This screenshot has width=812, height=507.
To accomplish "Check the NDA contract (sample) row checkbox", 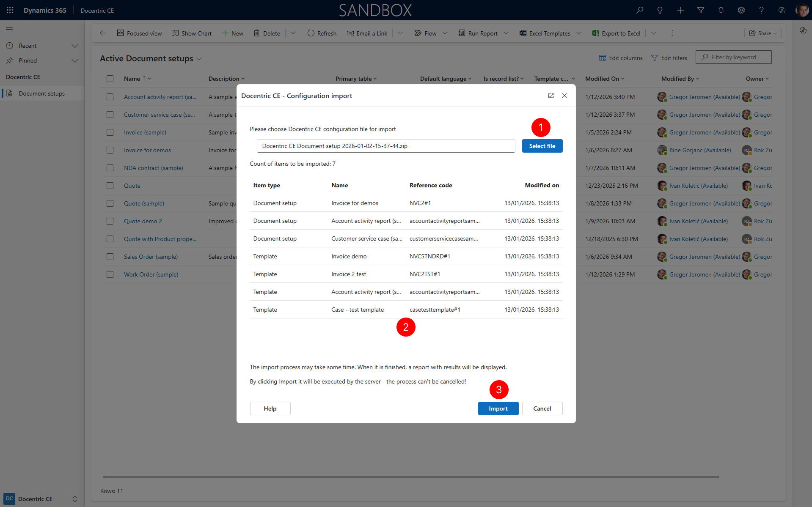I will 110,168.
